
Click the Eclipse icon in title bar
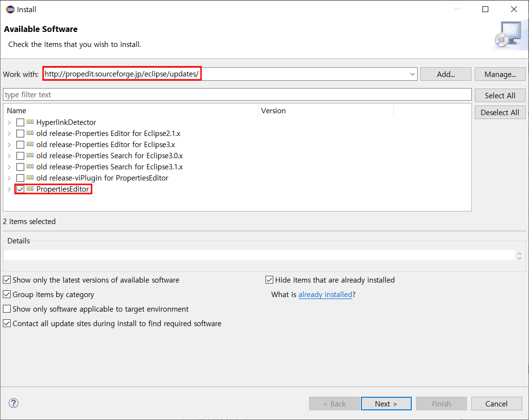click(10, 10)
